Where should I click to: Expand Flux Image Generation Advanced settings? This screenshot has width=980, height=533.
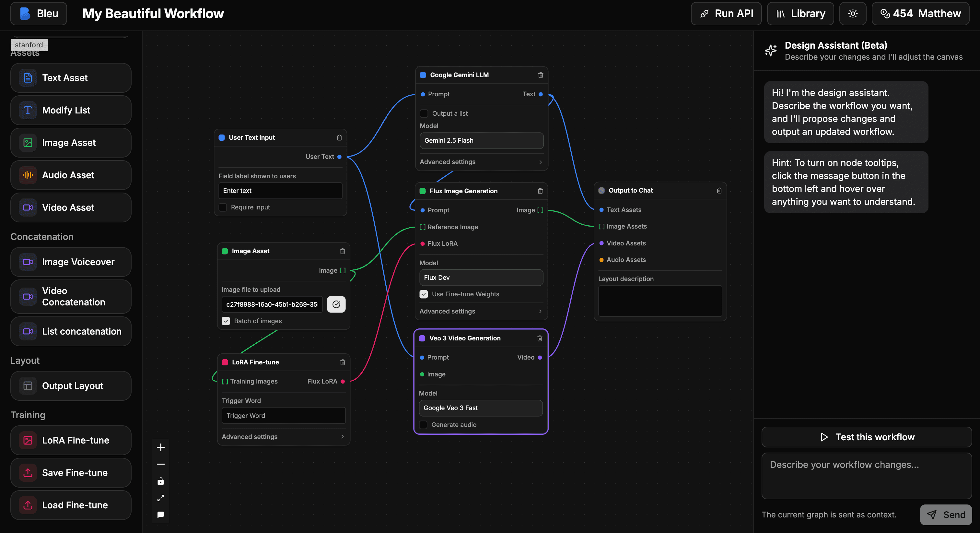(x=481, y=311)
